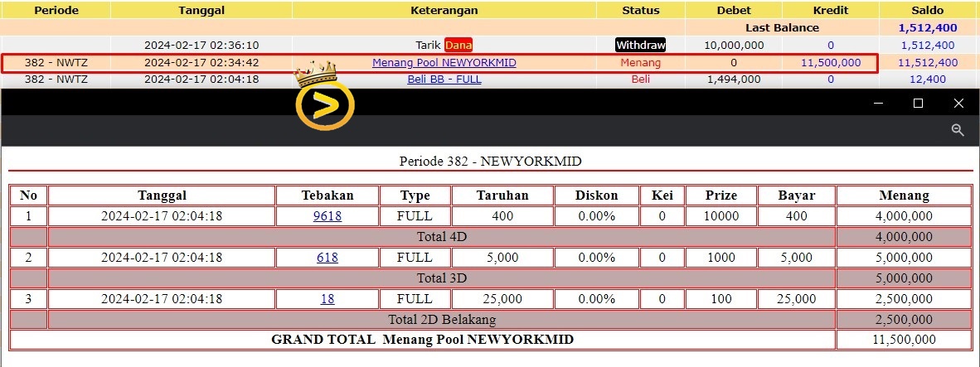Select grand total value 11,500,000

click(904, 340)
